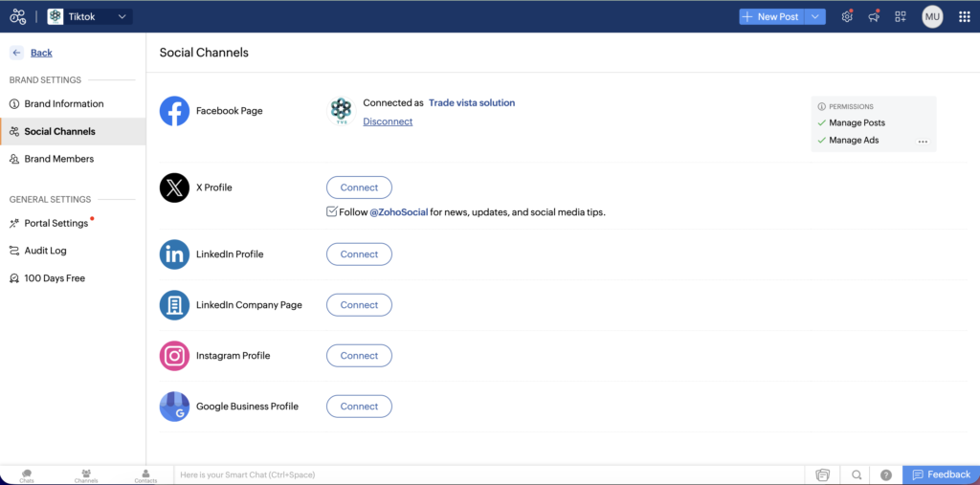Open the MU user avatar
The height and width of the screenshot is (485, 980).
coord(932,16)
